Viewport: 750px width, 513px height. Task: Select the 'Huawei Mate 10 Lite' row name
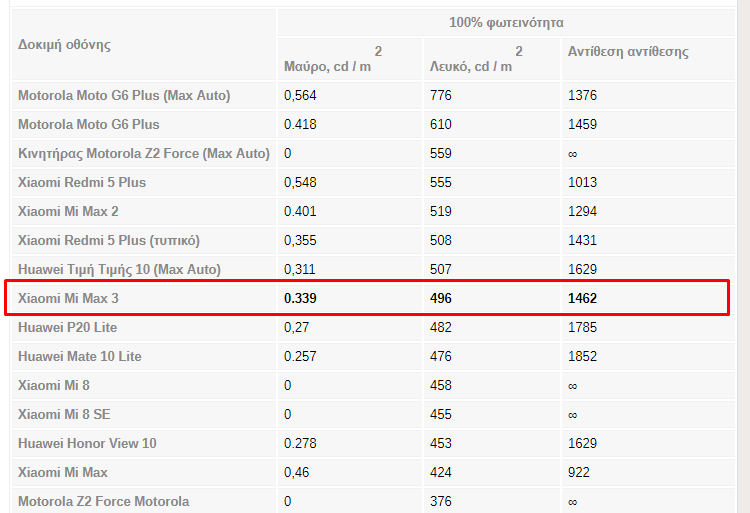tap(79, 357)
